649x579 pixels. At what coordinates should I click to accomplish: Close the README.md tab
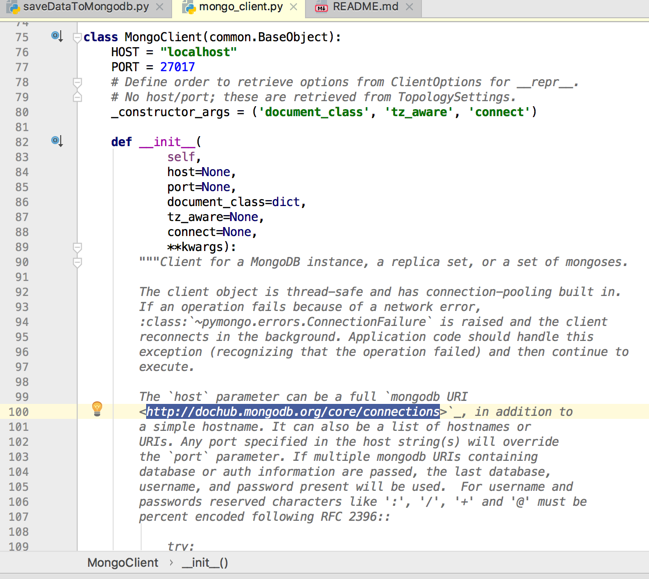409,7
